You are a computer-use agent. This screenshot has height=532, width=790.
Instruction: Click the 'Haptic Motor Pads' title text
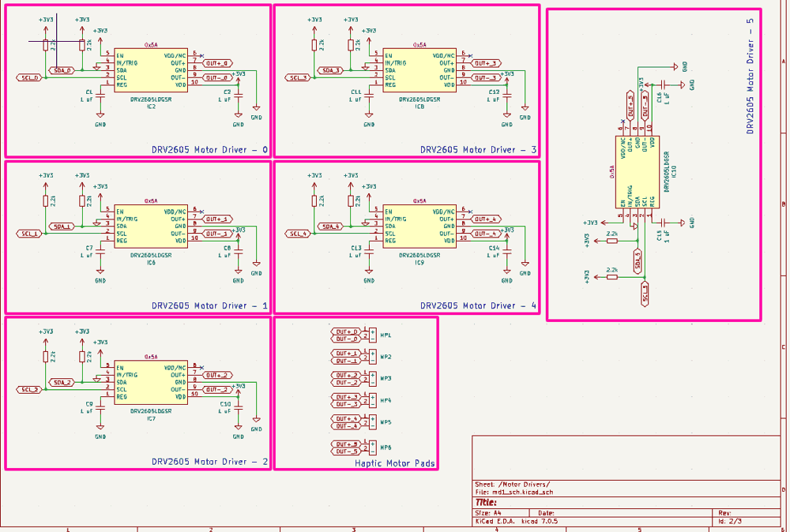pos(394,463)
